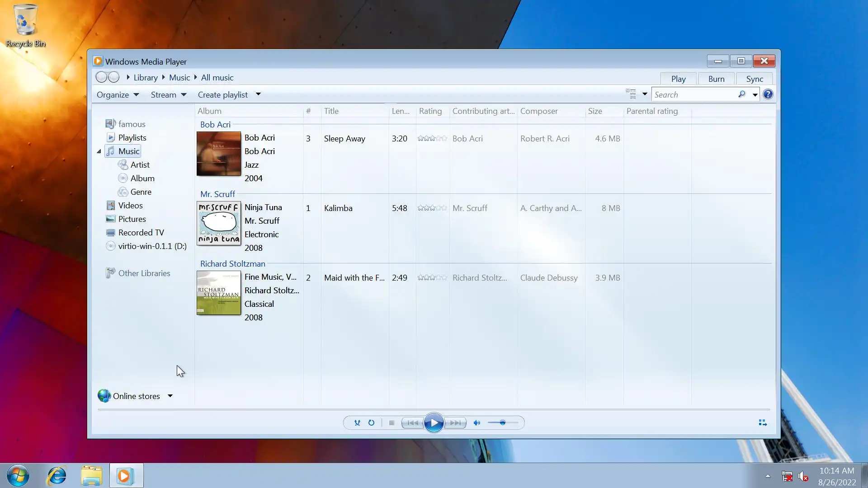Click the Stop playback button

point(392,423)
